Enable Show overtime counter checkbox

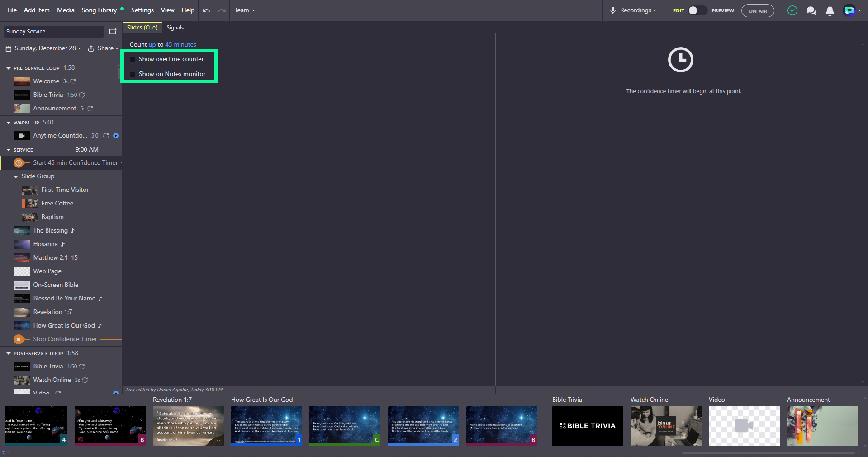[x=133, y=59]
